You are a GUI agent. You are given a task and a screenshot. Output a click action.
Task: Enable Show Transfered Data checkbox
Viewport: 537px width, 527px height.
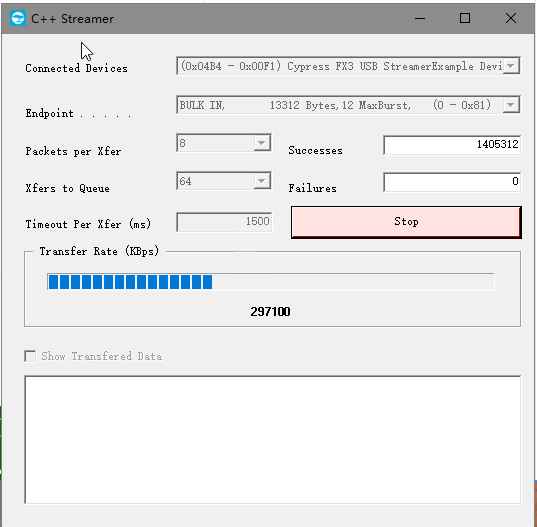(x=30, y=356)
